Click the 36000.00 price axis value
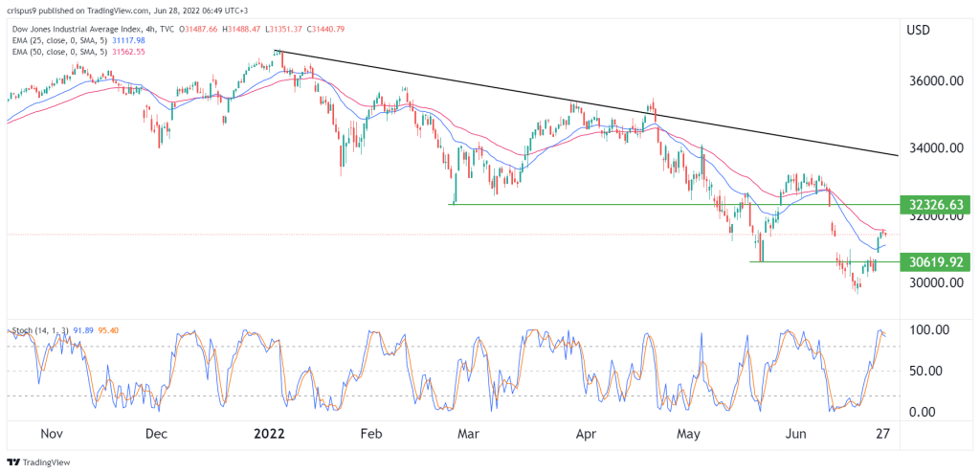The image size is (980, 474). [x=934, y=81]
